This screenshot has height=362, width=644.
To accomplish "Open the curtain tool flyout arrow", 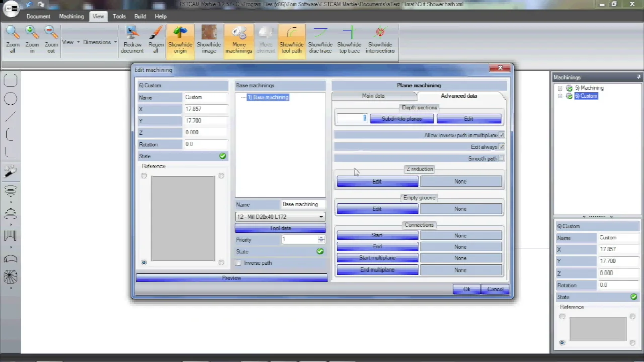I will [x=10, y=246].
